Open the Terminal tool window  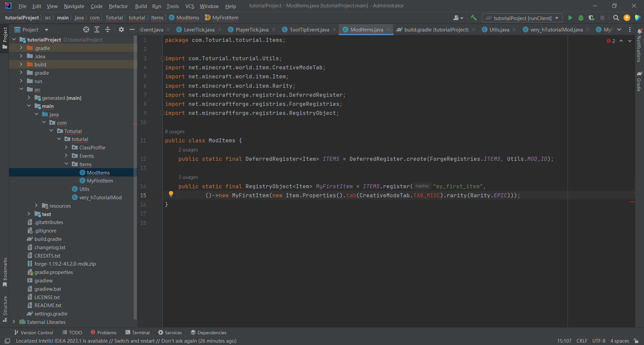tap(138, 333)
